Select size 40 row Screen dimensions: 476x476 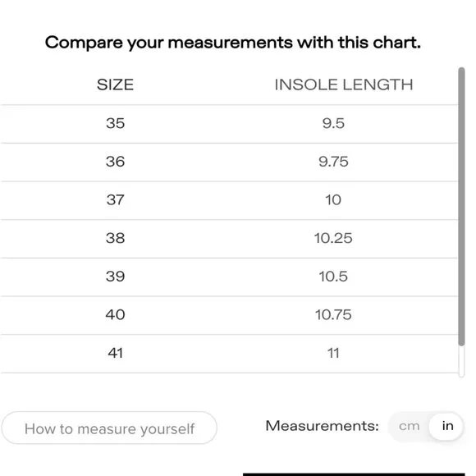(x=229, y=315)
